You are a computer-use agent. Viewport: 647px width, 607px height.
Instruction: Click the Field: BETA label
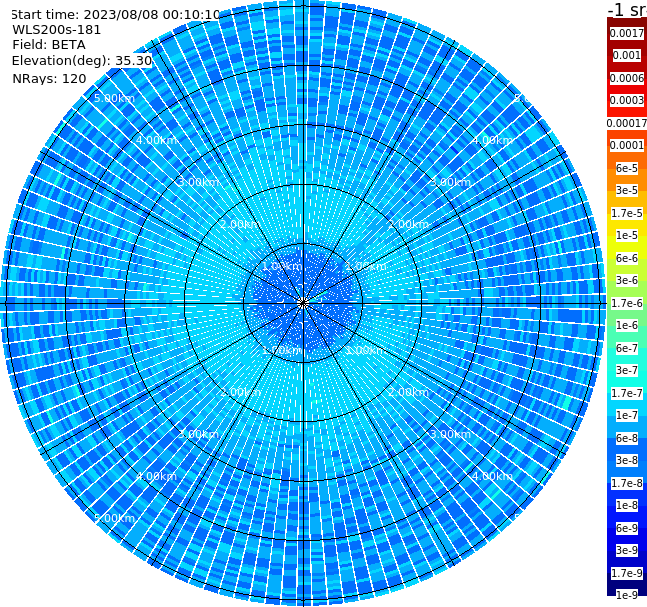(49, 45)
